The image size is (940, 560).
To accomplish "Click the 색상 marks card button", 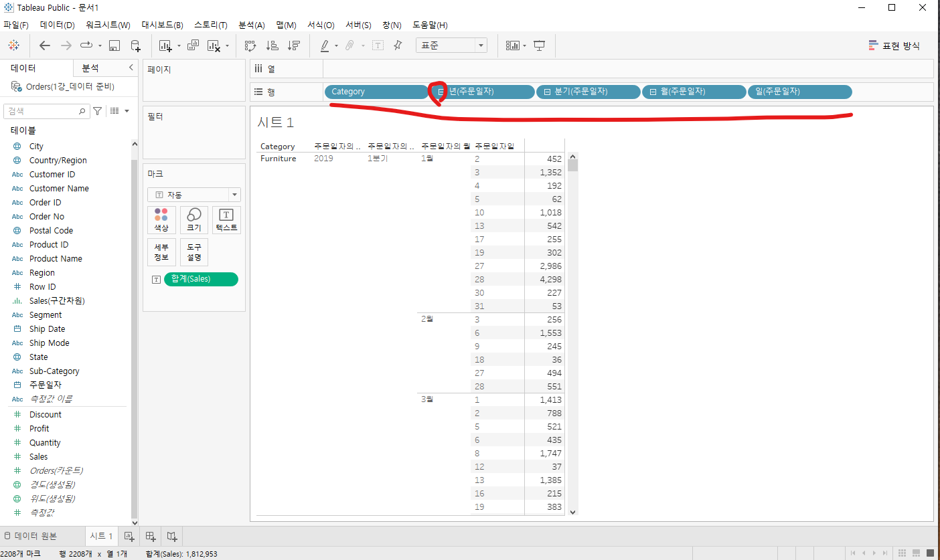I will [x=161, y=220].
